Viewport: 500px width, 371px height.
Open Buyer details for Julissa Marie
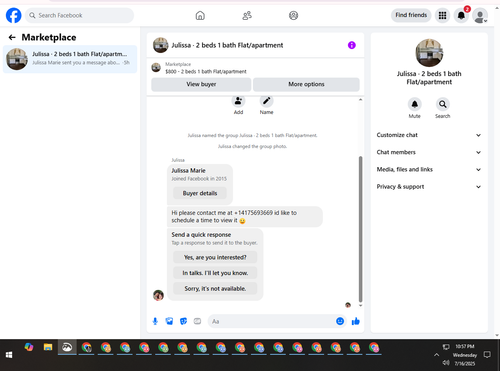(x=200, y=193)
